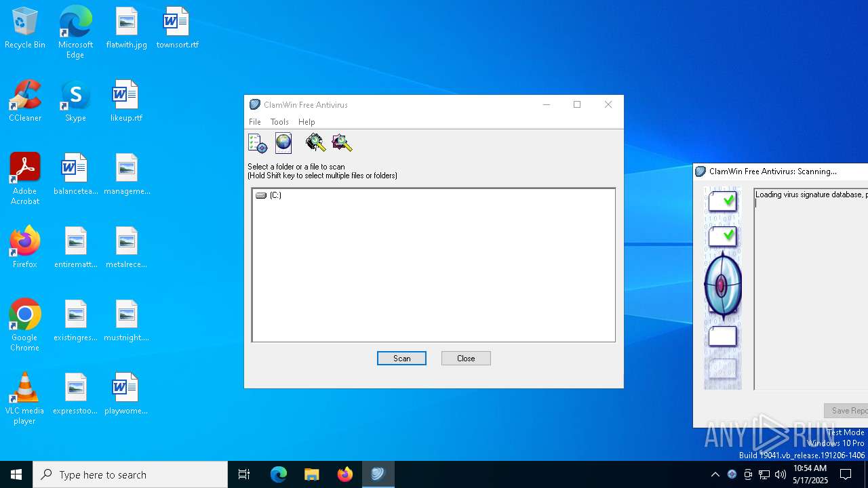
Task: Minimize the ClamWin Free Antivirus window
Action: 546,104
